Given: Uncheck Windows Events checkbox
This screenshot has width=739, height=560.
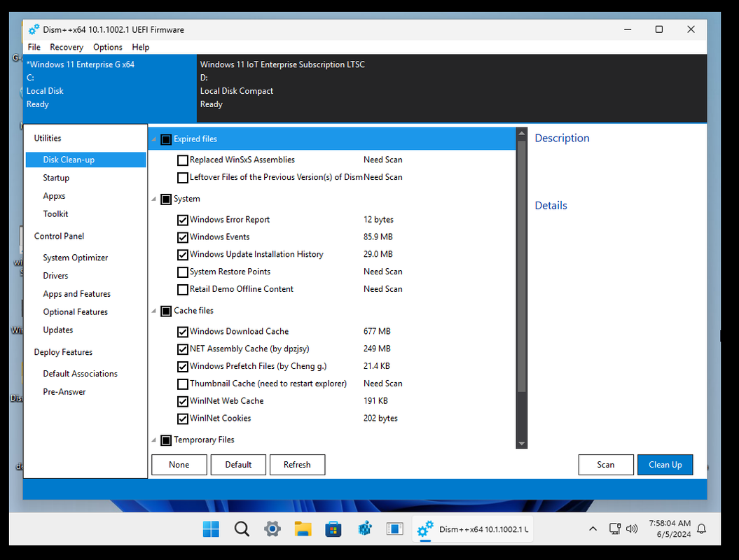Looking at the screenshot, I should [x=182, y=237].
